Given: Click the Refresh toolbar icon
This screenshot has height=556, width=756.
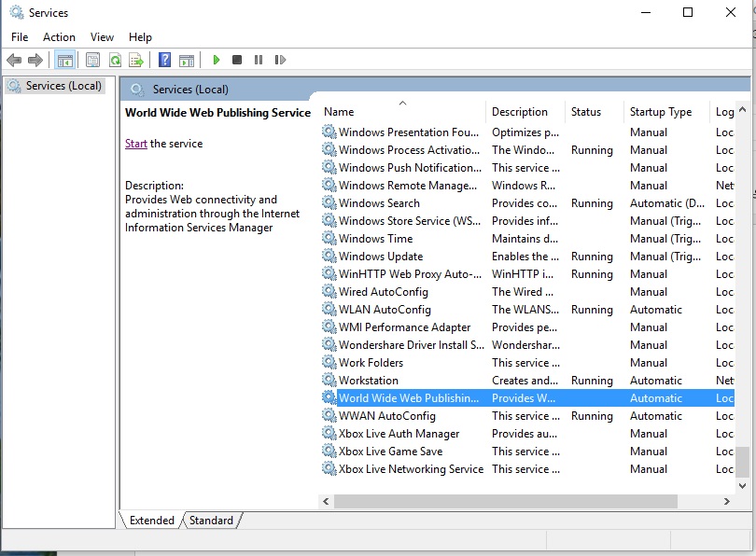Looking at the screenshot, I should point(115,61).
